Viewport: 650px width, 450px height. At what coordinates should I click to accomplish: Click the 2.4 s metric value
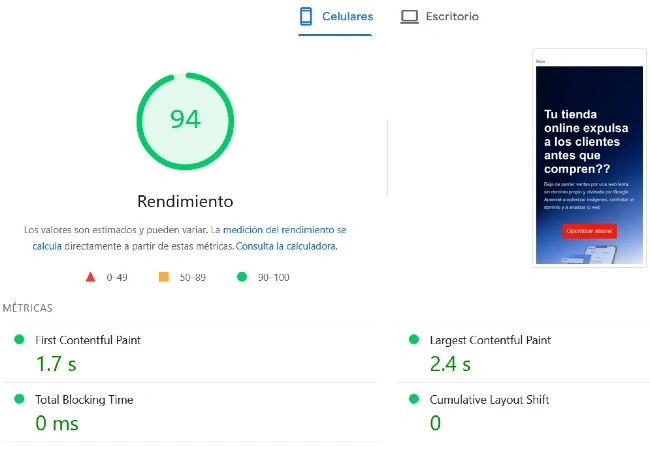coord(450,364)
